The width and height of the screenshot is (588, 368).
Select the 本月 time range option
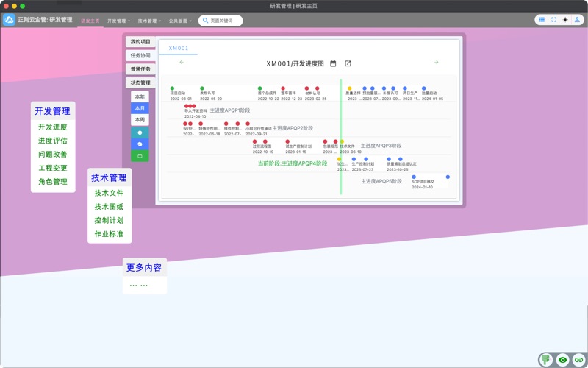coord(140,108)
